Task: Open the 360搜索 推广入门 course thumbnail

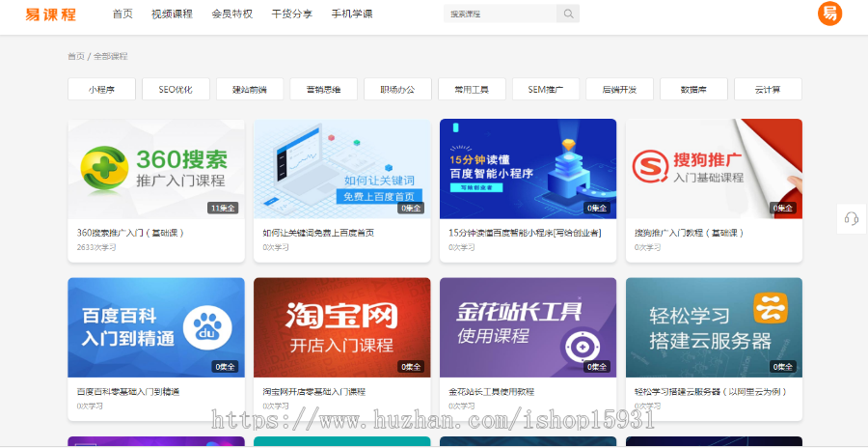Action: pyautogui.click(x=155, y=169)
